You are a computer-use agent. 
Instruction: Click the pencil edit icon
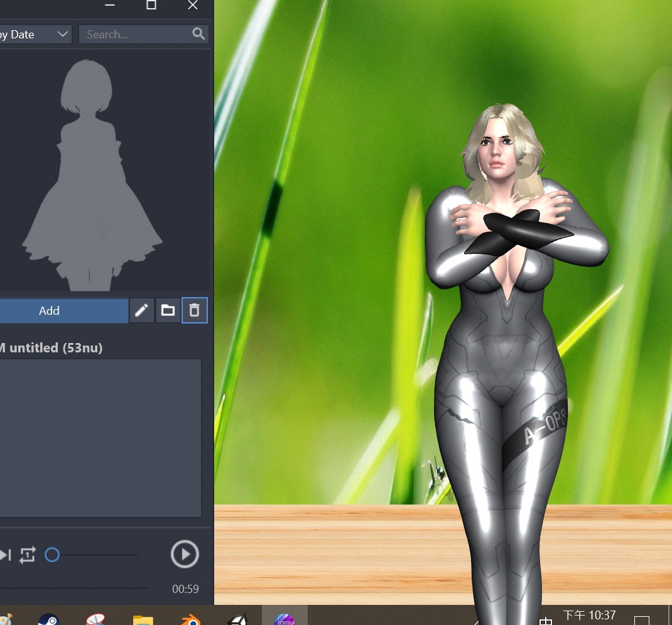point(142,310)
